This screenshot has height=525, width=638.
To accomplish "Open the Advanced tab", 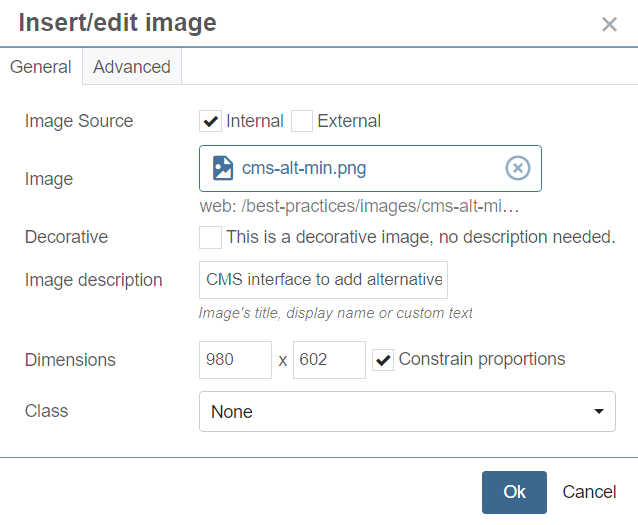I will (132, 67).
